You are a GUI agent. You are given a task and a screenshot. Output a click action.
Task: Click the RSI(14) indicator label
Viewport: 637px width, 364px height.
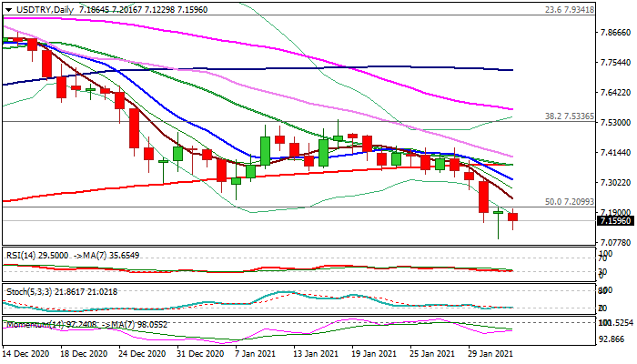click(22, 256)
